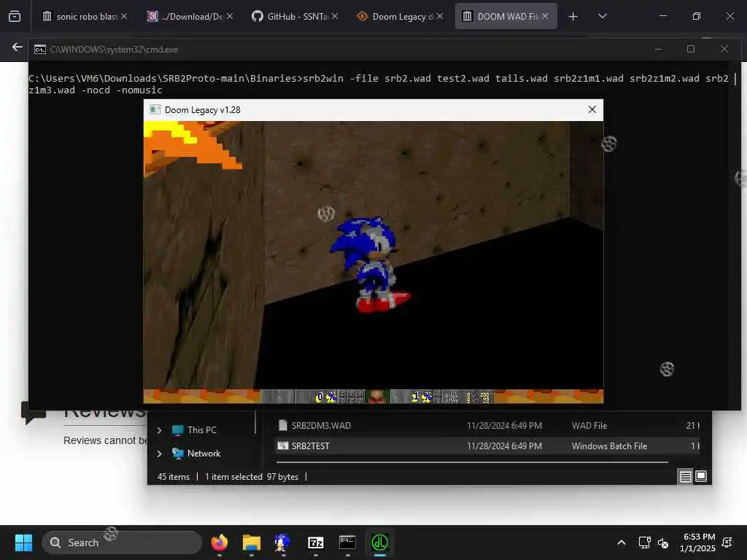Open the browser tab actions icon
The height and width of the screenshot is (560, 747).
click(x=15, y=16)
